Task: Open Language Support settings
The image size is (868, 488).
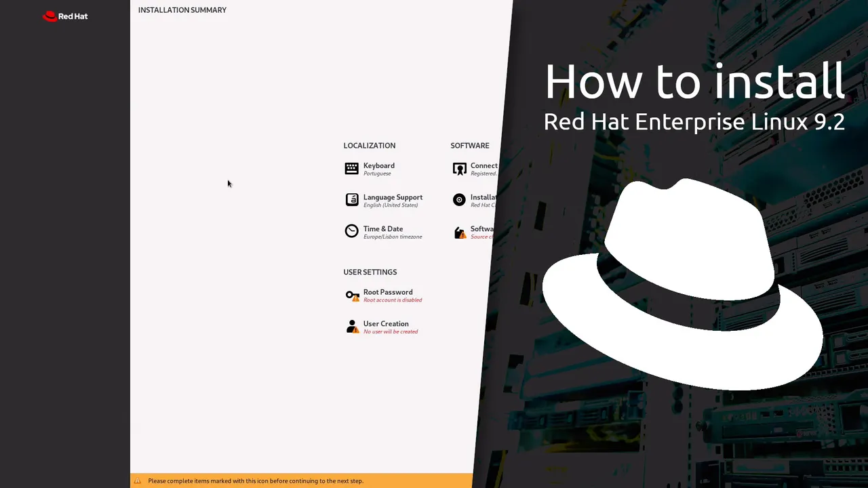Action: [x=393, y=197]
